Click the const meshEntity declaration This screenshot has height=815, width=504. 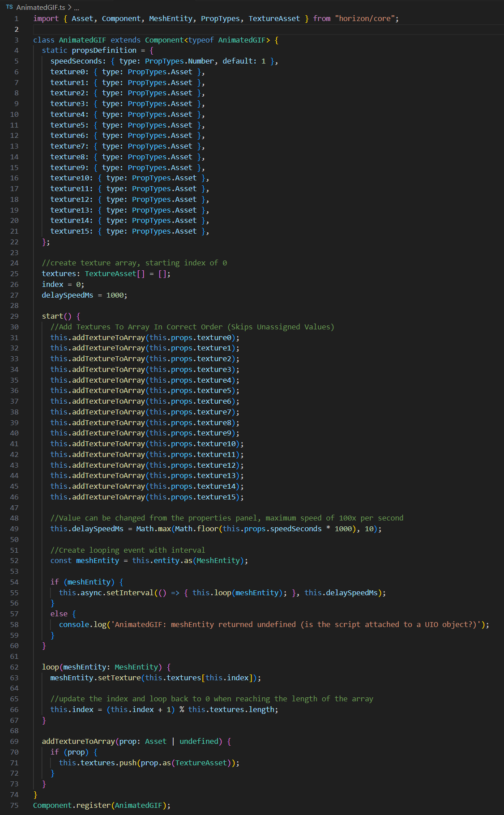coord(149,561)
